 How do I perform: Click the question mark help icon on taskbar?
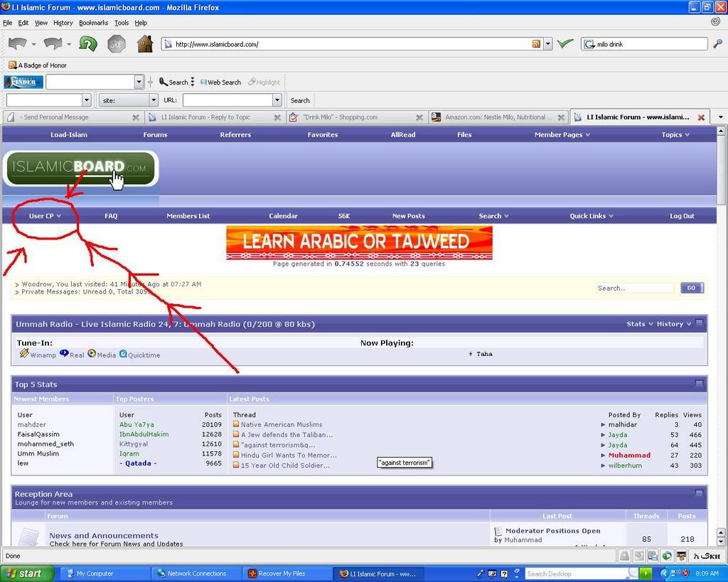(x=504, y=573)
